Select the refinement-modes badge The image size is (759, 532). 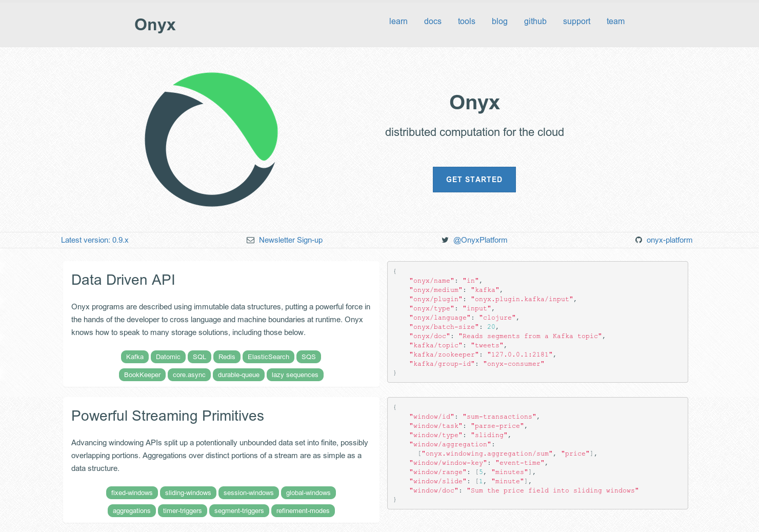[303, 510]
